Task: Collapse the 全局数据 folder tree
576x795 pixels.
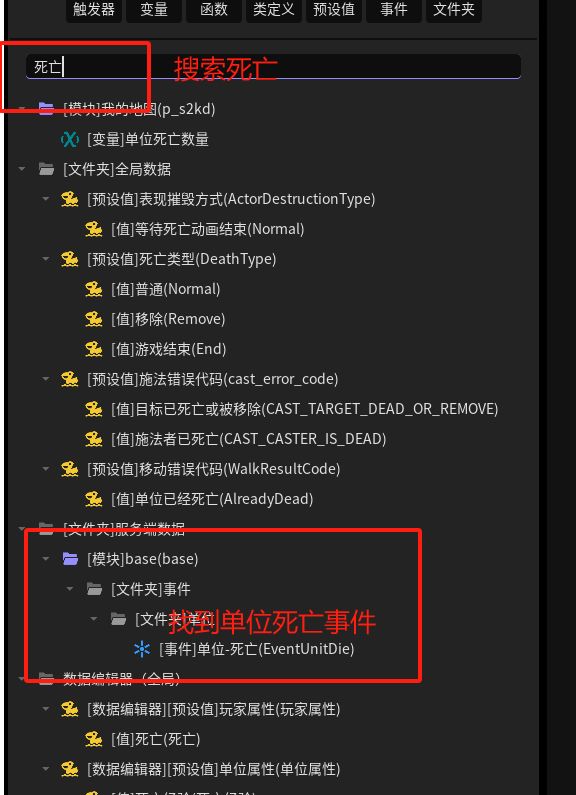Action: click(22, 169)
